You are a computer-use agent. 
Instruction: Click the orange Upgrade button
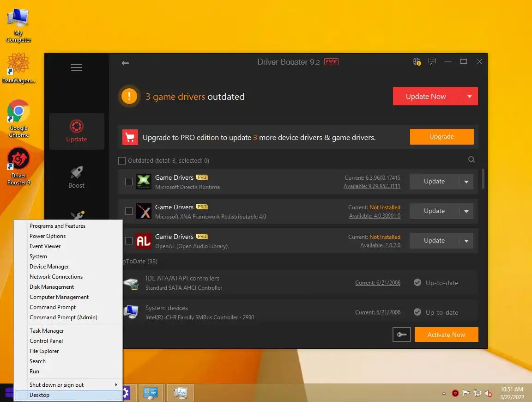click(442, 136)
